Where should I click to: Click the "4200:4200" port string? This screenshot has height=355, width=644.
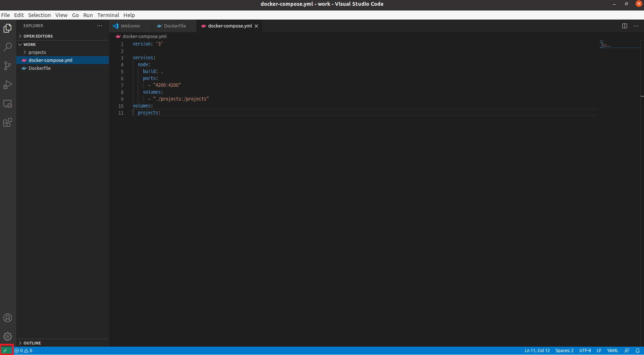(x=167, y=85)
